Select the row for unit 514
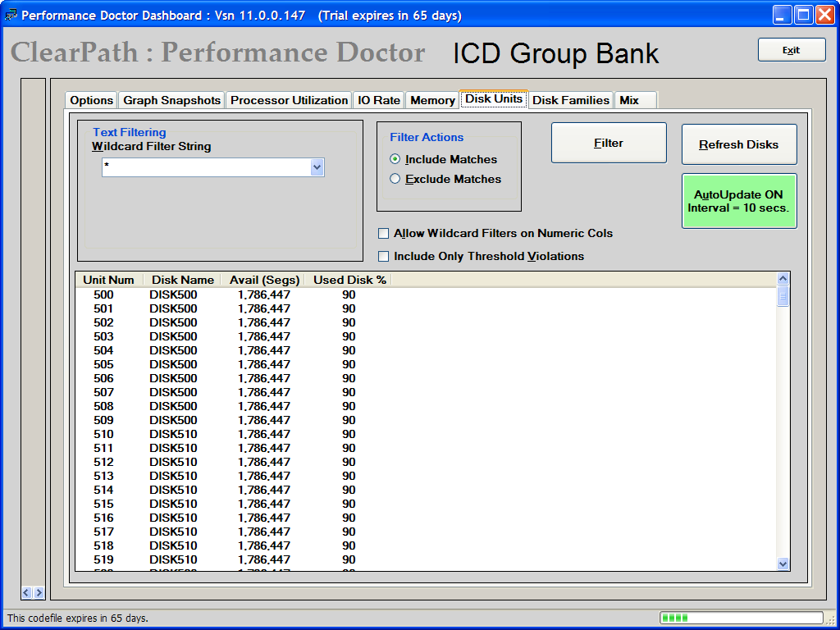The image size is (840, 630). (x=426, y=490)
